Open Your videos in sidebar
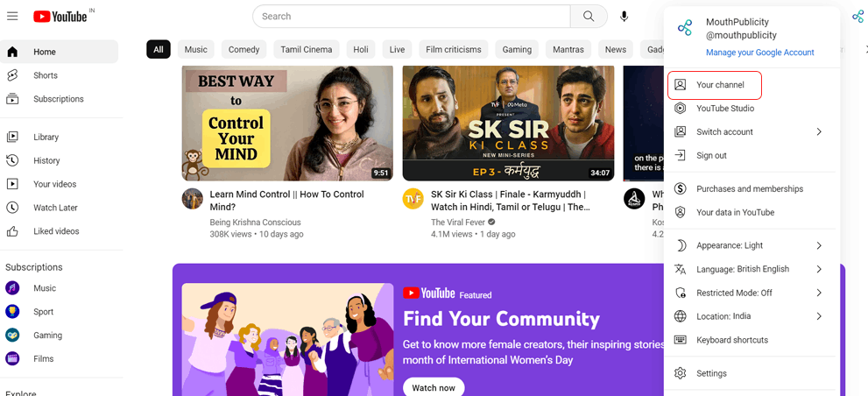Viewport: 868px width, 396px height. 60,184
